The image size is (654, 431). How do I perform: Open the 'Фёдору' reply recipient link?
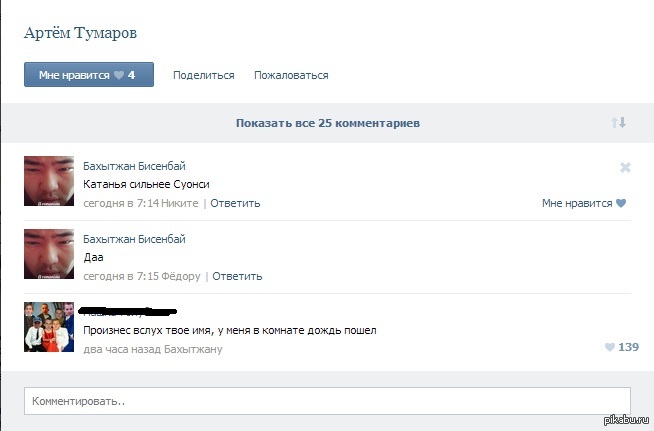[182, 276]
